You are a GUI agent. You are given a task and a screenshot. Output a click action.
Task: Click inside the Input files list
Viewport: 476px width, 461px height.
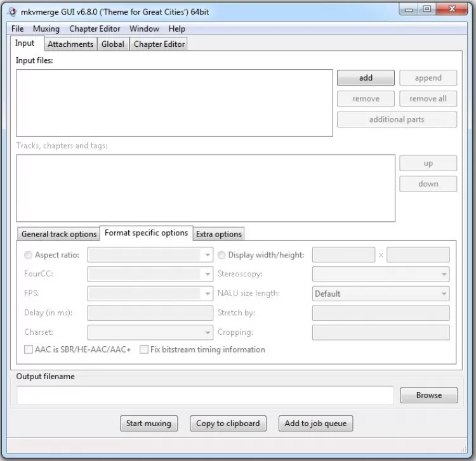pyautogui.click(x=175, y=103)
